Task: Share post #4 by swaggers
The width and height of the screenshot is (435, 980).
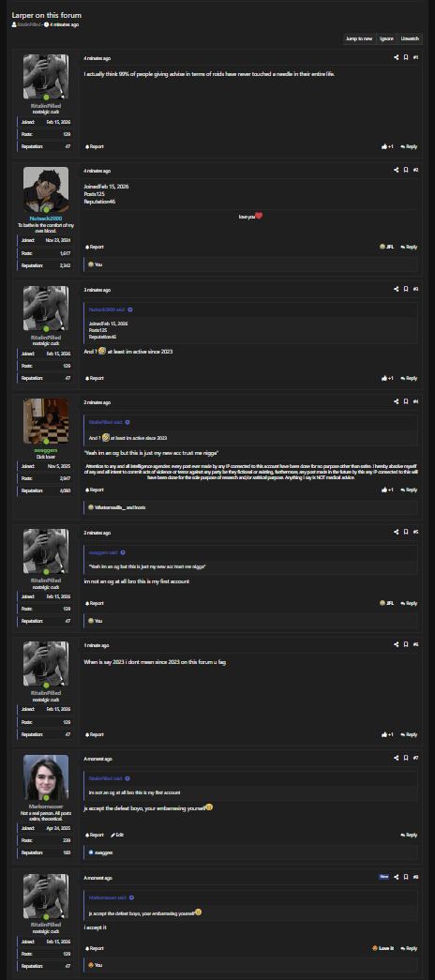Action: (x=397, y=401)
